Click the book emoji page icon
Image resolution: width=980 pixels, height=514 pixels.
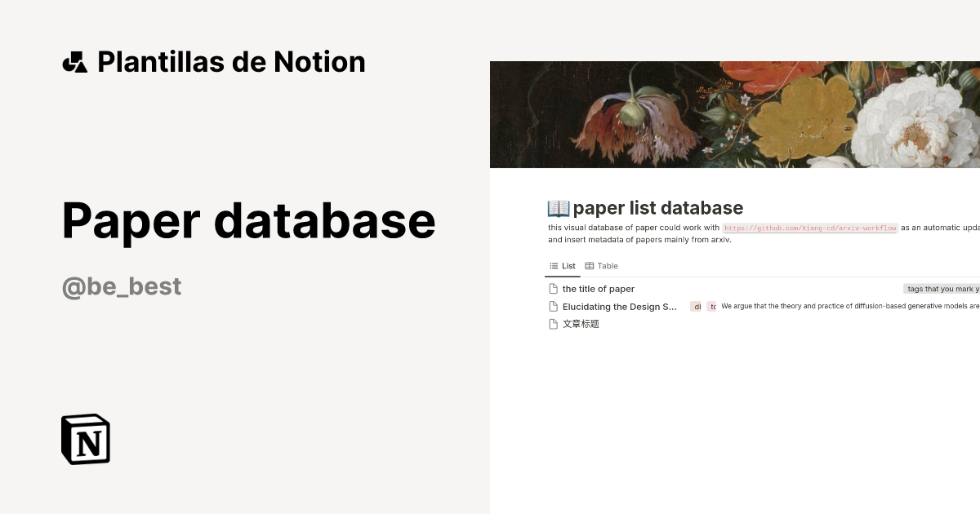point(557,207)
